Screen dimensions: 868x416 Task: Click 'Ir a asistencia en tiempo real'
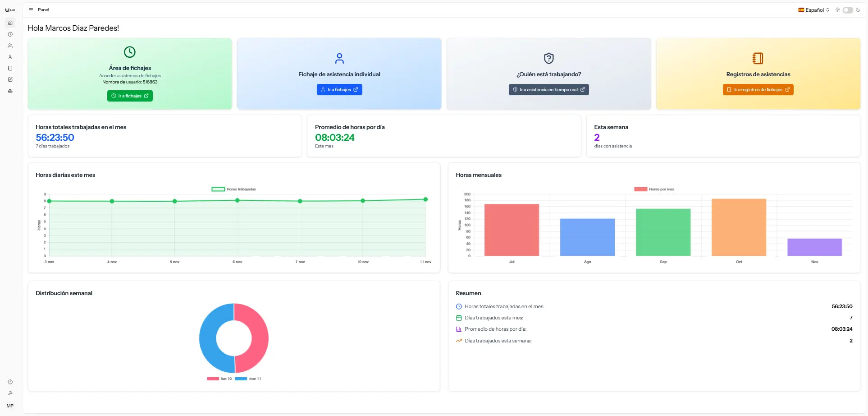tap(548, 90)
